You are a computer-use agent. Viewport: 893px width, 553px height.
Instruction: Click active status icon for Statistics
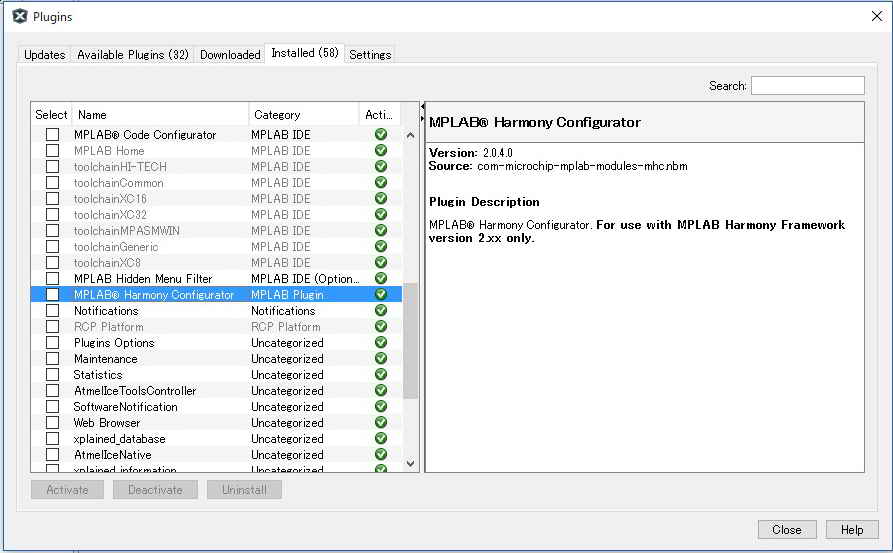click(x=381, y=374)
